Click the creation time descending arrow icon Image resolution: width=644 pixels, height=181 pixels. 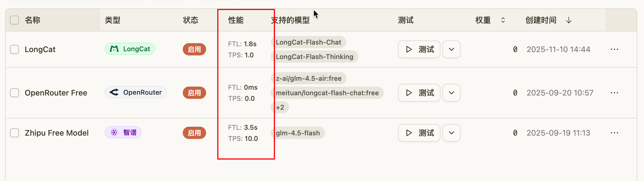569,20
